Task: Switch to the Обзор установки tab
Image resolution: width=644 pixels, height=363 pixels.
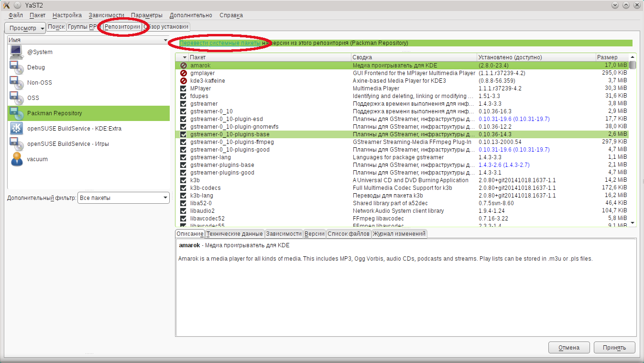Action: (166, 27)
